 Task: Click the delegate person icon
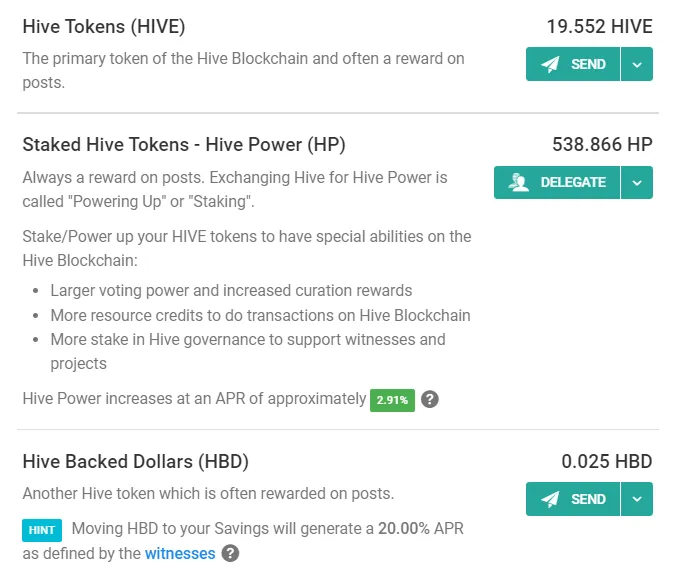click(519, 182)
